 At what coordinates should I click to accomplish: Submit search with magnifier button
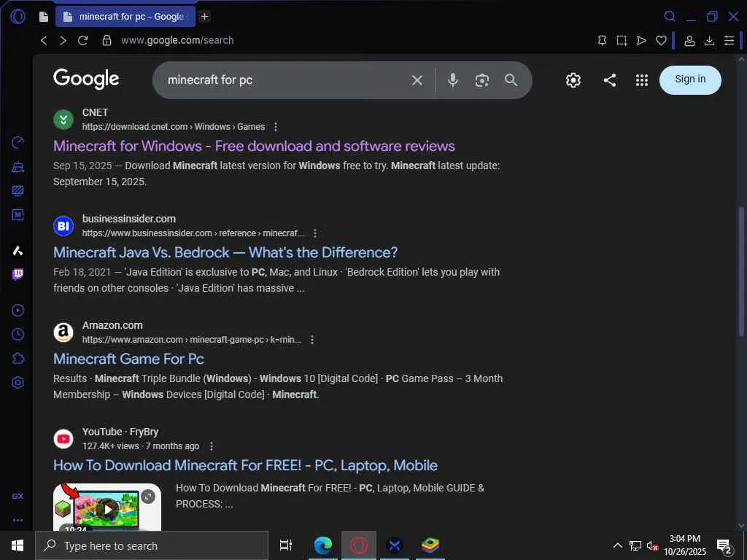(x=511, y=80)
